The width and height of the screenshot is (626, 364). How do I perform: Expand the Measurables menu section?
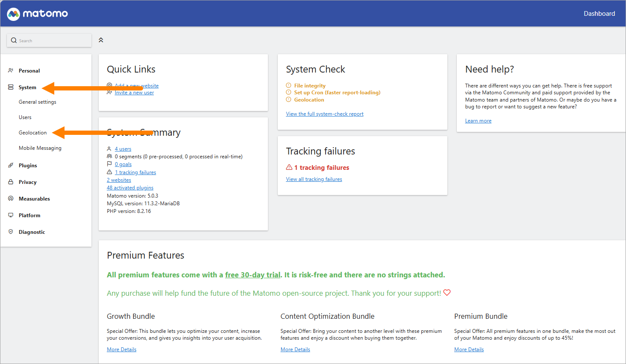pos(34,199)
